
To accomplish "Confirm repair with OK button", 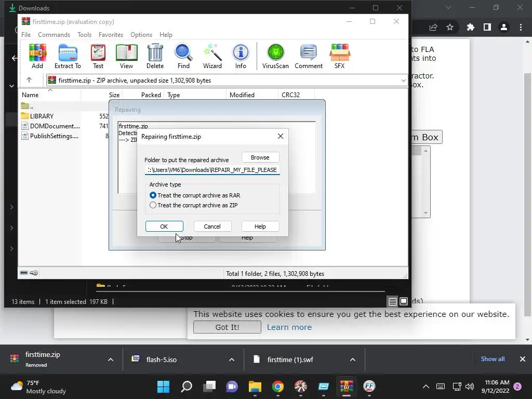I will tap(164, 227).
